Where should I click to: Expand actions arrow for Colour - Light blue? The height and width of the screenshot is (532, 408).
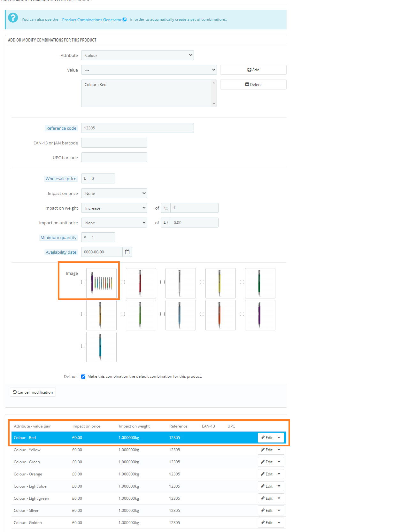pos(279,486)
